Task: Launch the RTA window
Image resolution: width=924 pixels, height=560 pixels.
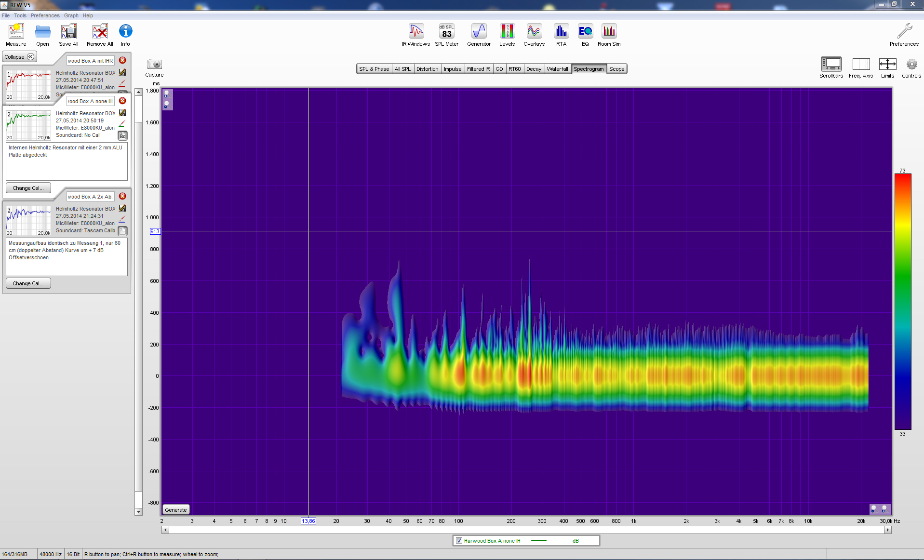Action: (x=561, y=35)
